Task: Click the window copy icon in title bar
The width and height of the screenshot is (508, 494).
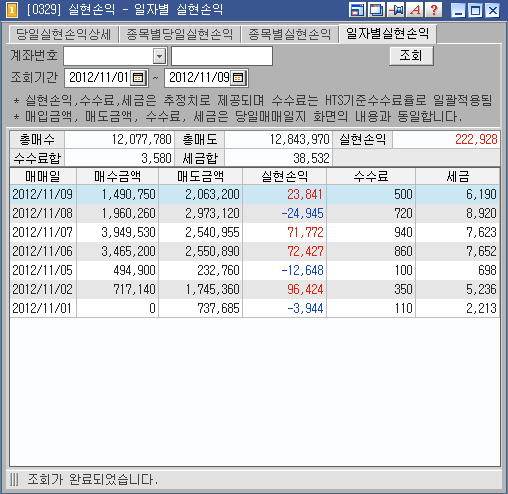Action: [376, 10]
